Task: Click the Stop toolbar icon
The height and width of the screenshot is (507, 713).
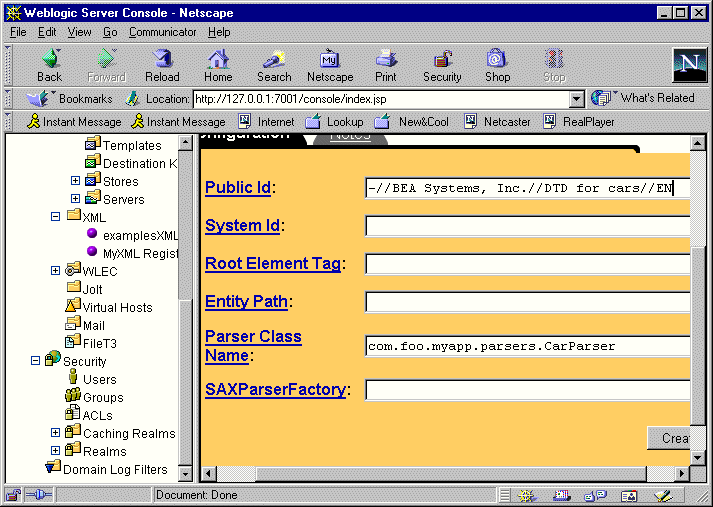Action: [x=554, y=65]
